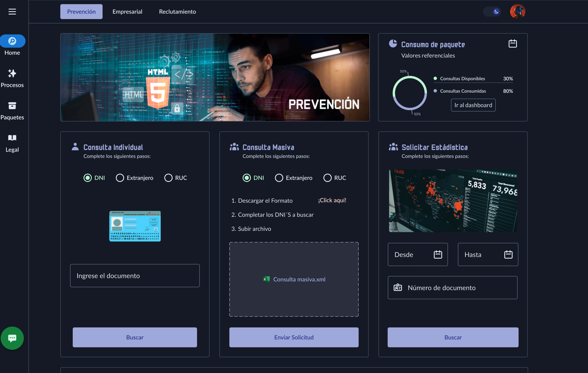Viewport: 588px width, 373px height.
Task: Open the profile avatar menu
Action: 518,11
